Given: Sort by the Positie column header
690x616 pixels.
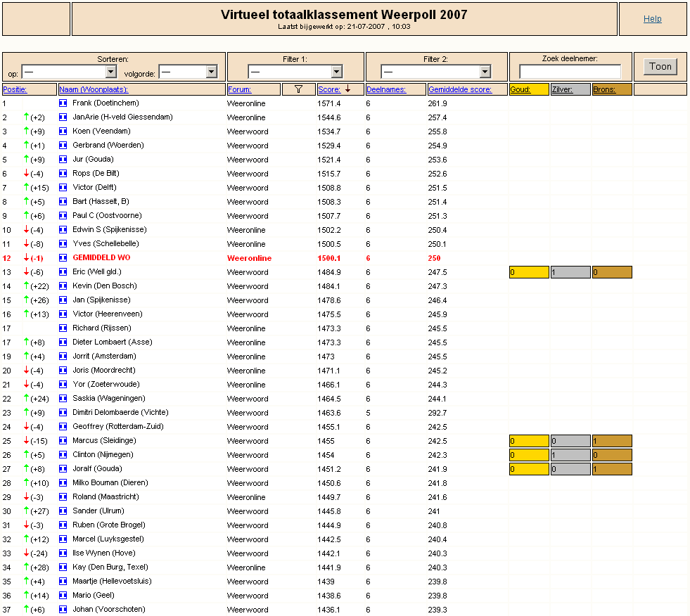Looking at the screenshot, I should (15, 89).
